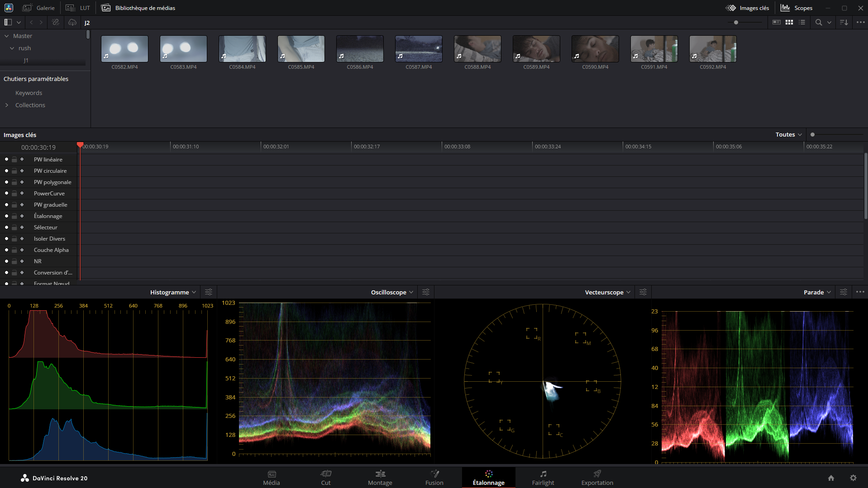The height and width of the screenshot is (488, 868).
Task: Open Vecteurscope settings icon
Action: 643,292
